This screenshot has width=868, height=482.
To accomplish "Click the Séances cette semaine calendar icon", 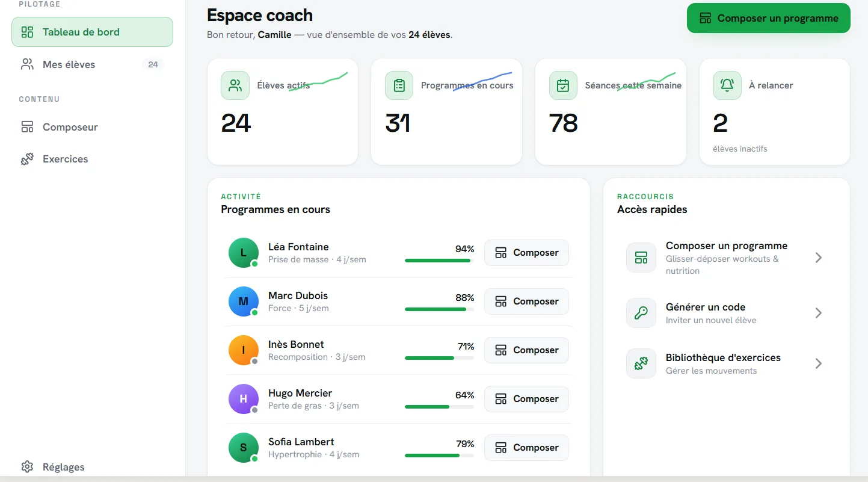I will click(x=563, y=85).
